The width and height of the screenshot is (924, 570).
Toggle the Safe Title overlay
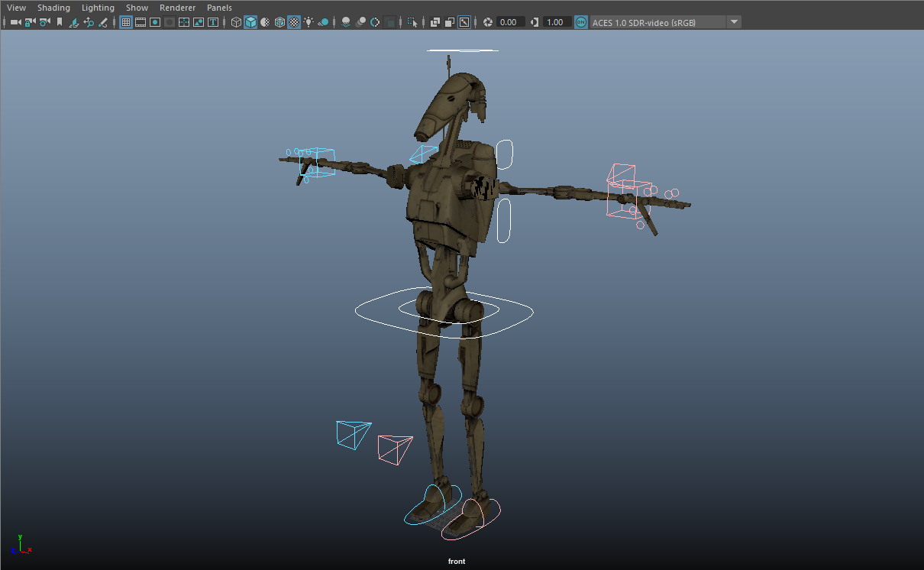pyautogui.click(x=213, y=22)
